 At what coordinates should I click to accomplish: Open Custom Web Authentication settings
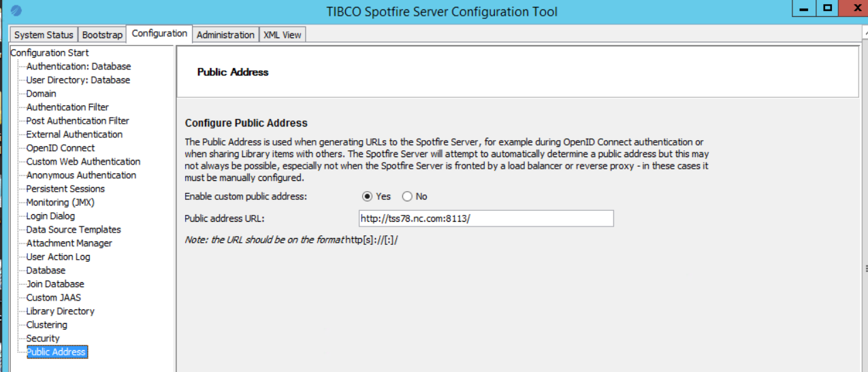coord(83,162)
